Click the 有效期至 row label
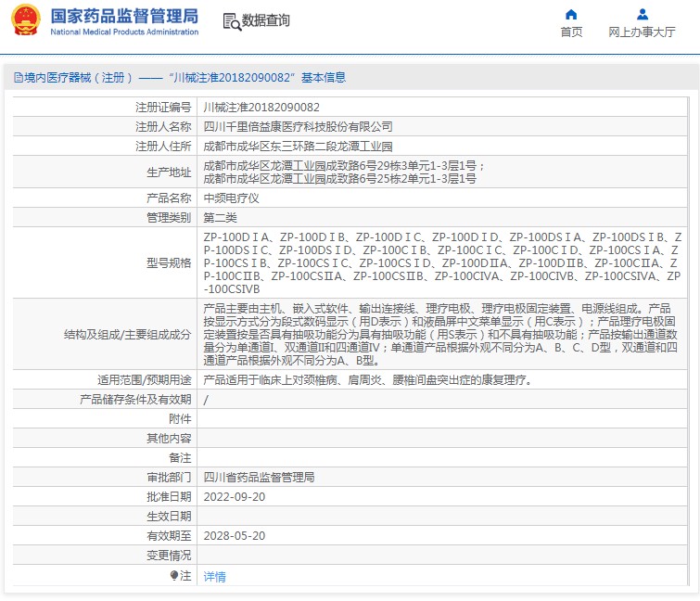Image resolution: width=700 pixels, height=601 pixels. click(169, 536)
